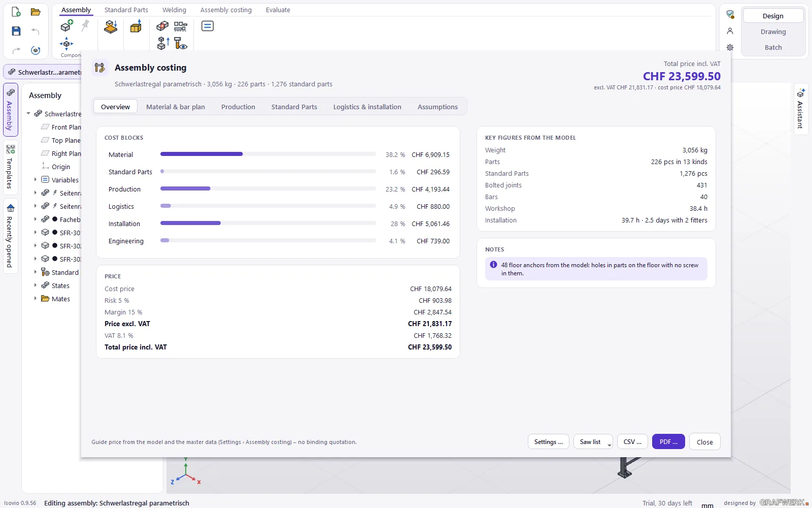The height and width of the screenshot is (508, 812).
Task: Create a new document with the page-plus icon
Action: pyautogui.click(x=16, y=12)
